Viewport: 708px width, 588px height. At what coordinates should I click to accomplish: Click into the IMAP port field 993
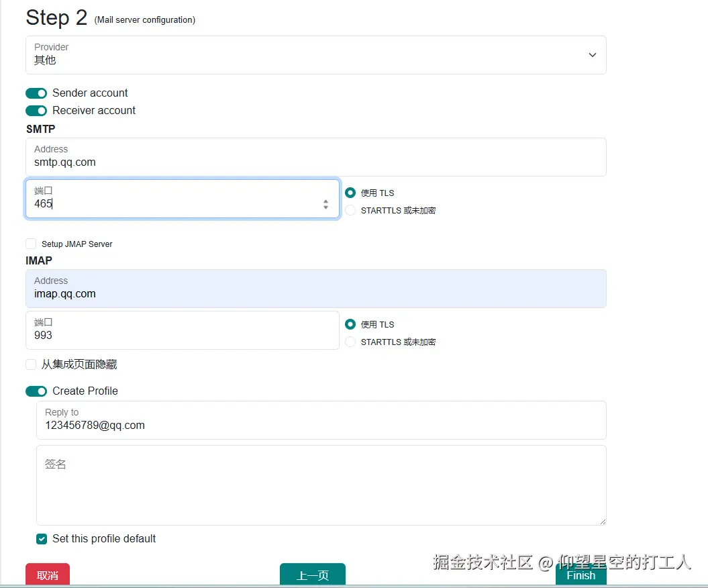point(182,330)
